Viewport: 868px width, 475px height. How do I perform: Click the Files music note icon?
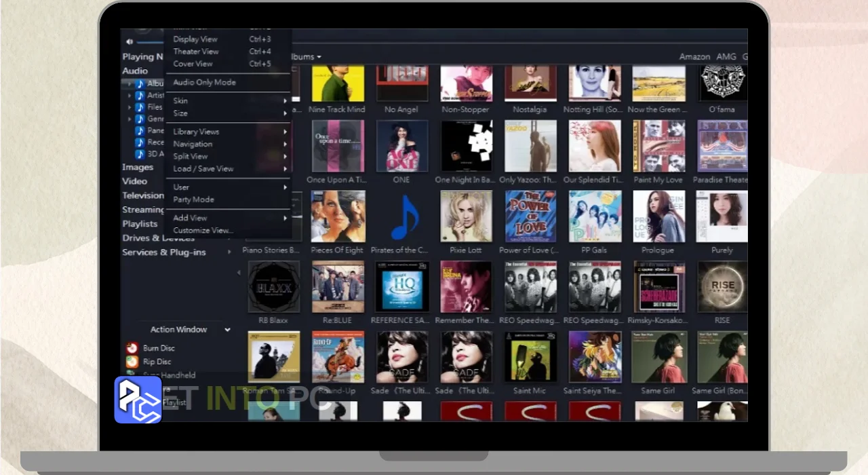pyautogui.click(x=140, y=107)
